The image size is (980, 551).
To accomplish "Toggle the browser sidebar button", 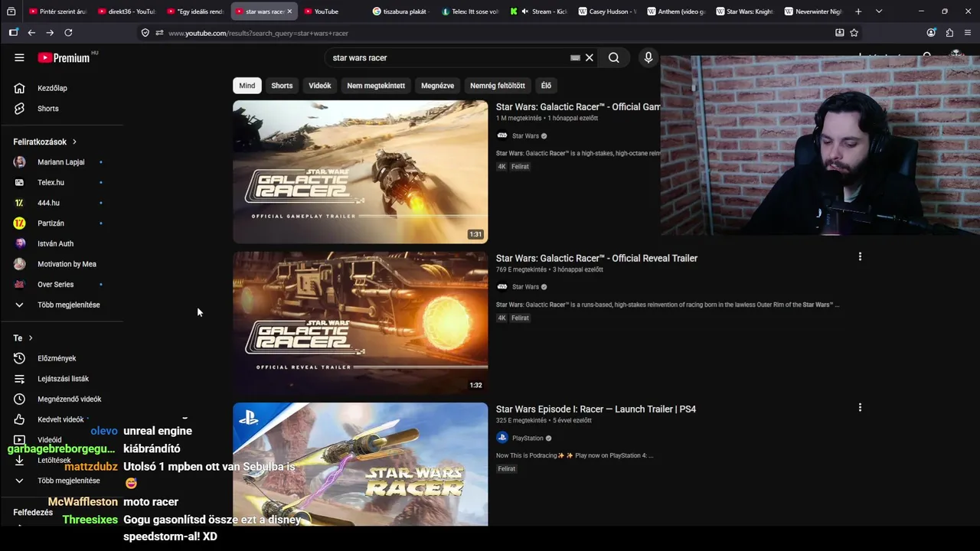I will pyautogui.click(x=13, y=33).
